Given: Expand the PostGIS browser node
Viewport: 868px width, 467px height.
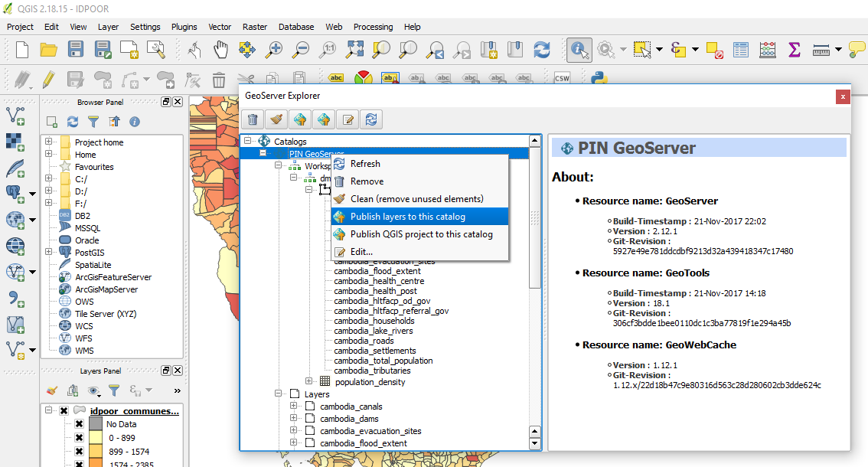Looking at the screenshot, I should coord(49,252).
